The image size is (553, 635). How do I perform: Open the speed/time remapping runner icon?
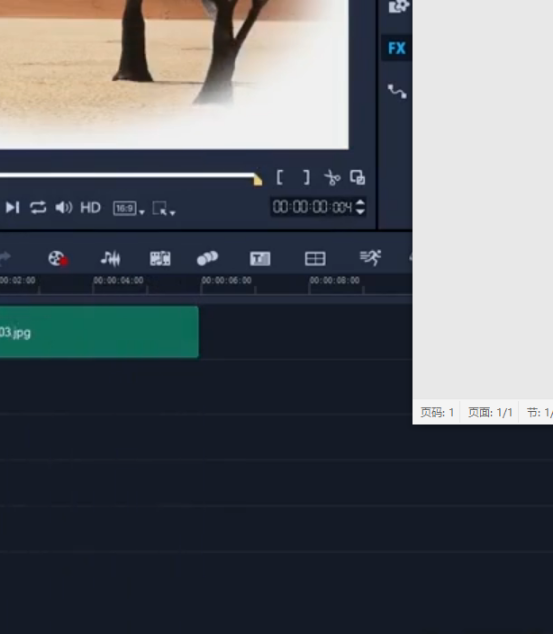click(370, 258)
